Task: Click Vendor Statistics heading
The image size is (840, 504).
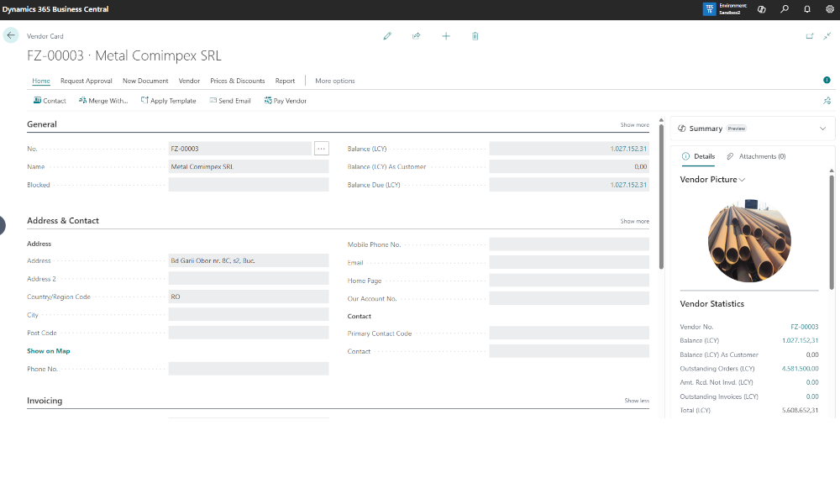Action: point(712,304)
